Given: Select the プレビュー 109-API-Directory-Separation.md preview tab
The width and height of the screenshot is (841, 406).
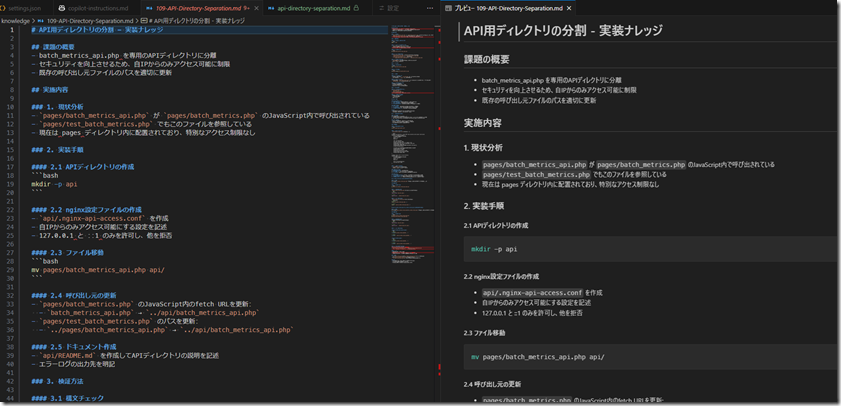Looking at the screenshot, I should point(507,9).
